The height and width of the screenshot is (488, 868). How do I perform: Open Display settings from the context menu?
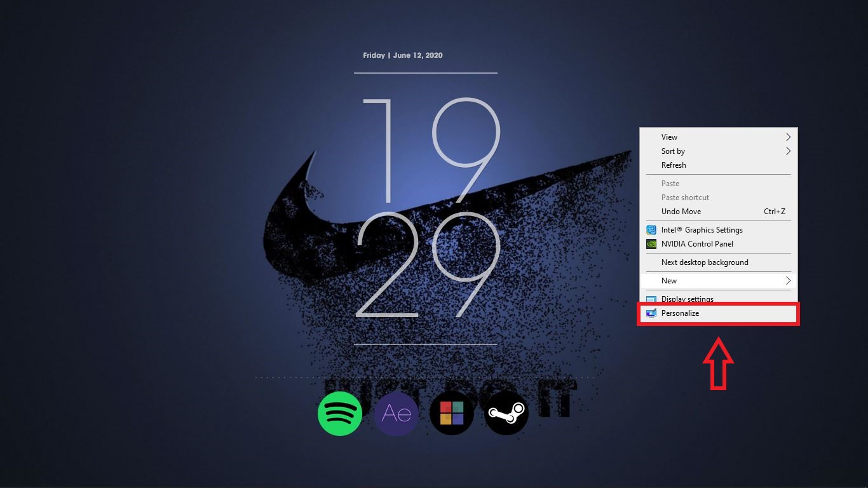[x=718, y=299]
